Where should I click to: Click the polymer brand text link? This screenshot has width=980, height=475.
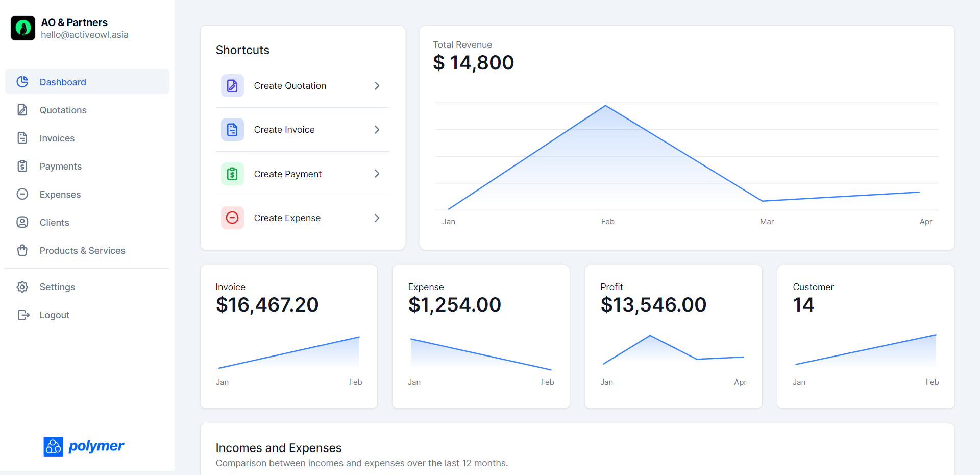96,446
